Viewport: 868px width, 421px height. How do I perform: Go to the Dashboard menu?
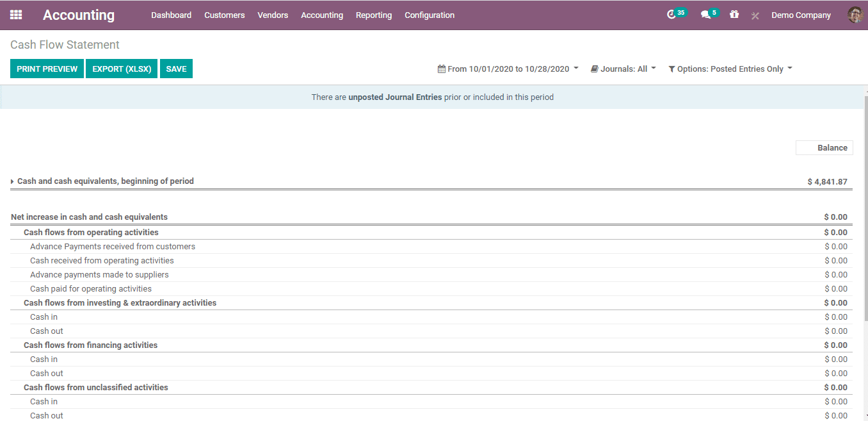(171, 15)
